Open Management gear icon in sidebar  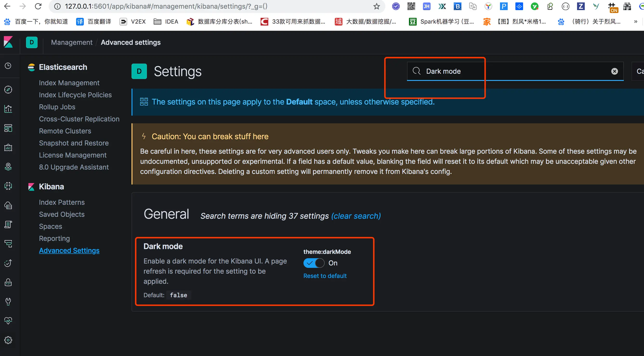[8, 340]
